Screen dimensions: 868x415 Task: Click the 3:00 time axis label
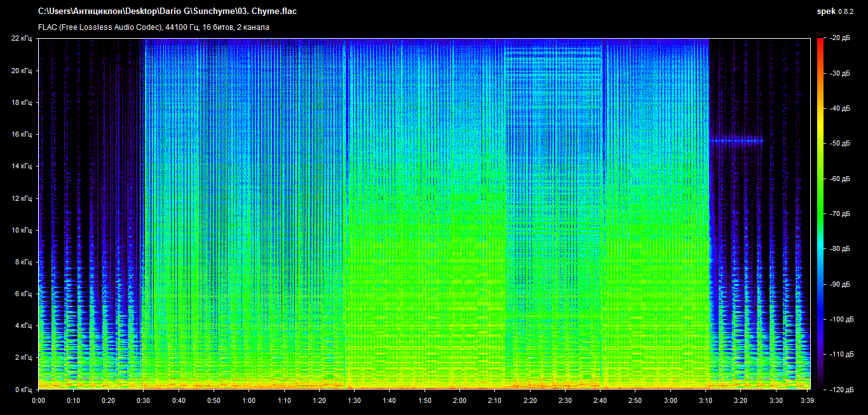coord(672,401)
